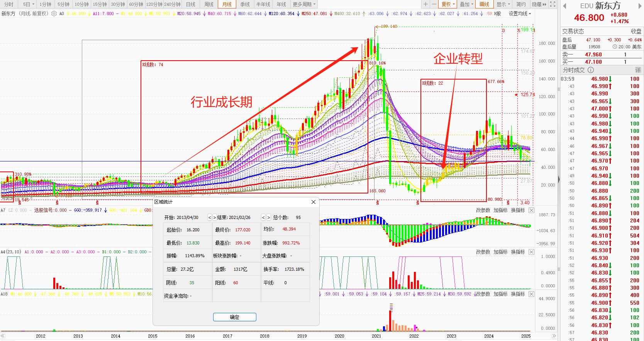
Task: Zoom in chart with plus icon
Action: pos(425,4)
